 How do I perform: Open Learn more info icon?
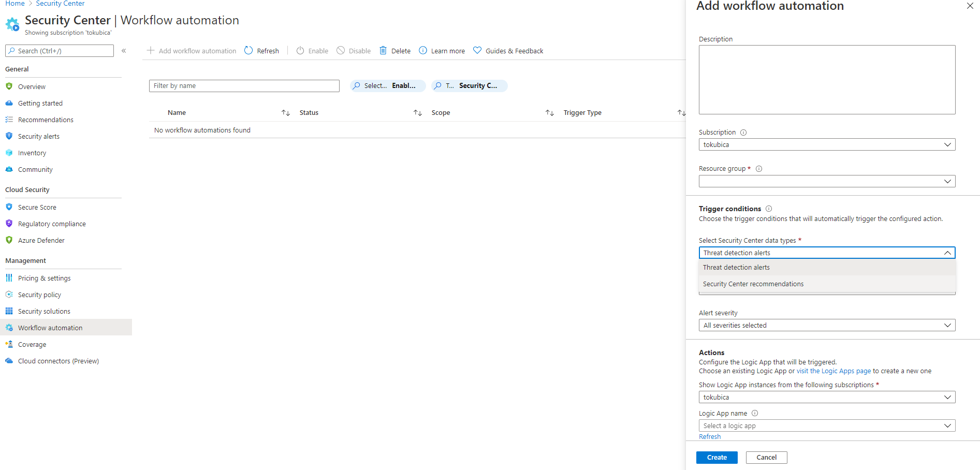point(423,51)
